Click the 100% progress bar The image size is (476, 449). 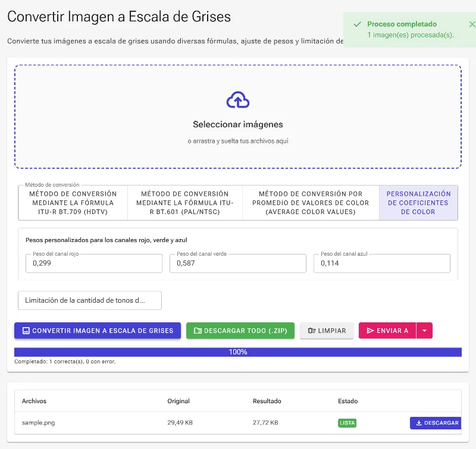pos(237,352)
